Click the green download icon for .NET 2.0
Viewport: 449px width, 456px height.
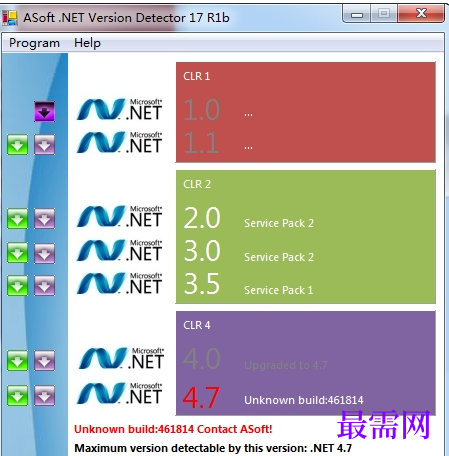coord(17,219)
